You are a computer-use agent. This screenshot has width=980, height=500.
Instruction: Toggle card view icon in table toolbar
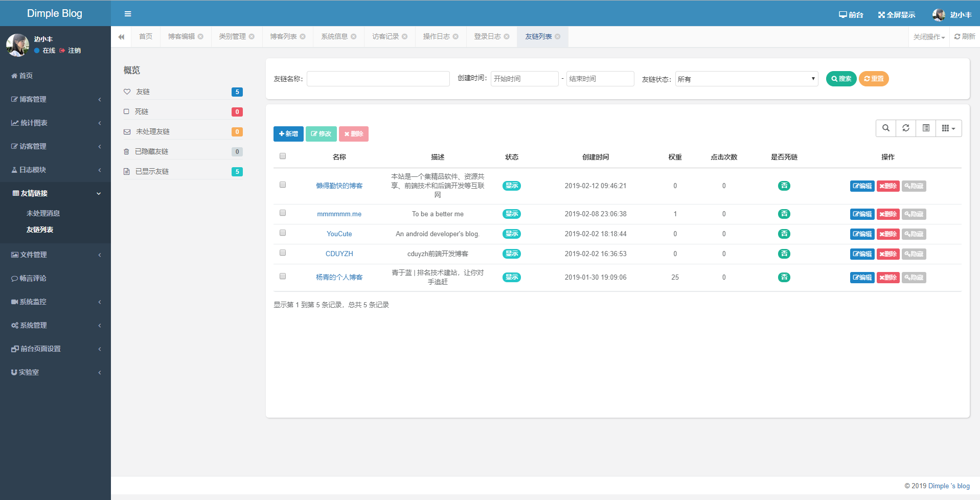(x=926, y=128)
